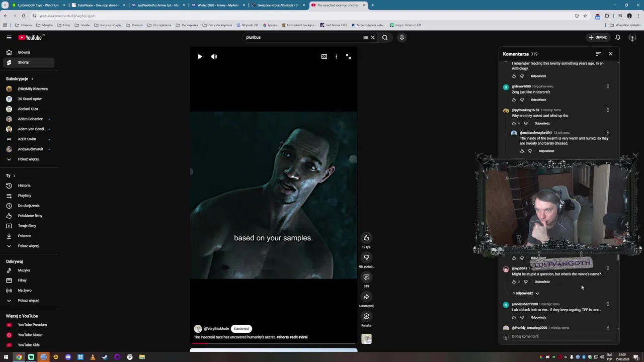Switch to 'SubsPlease' browser tab
644x362 pixels.
98,5
